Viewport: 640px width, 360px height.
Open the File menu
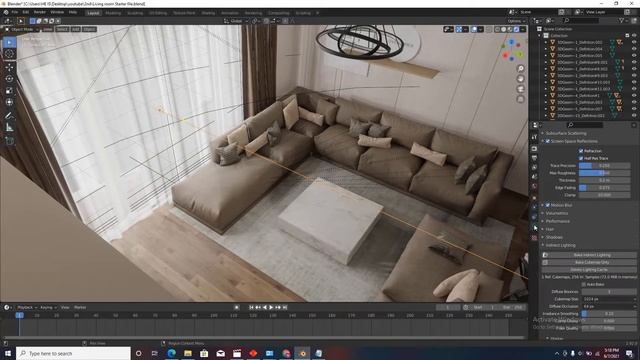click(x=15, y=13)
